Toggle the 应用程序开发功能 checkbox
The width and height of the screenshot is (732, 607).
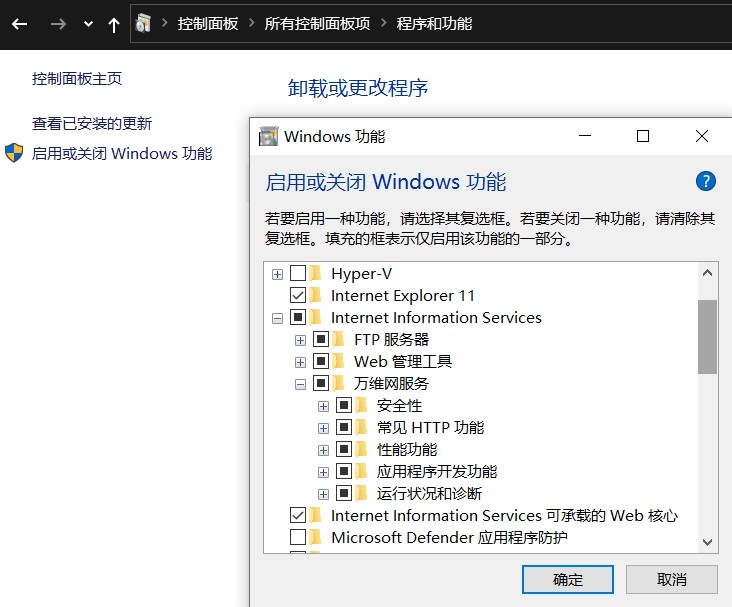click(x=344, y=471)
